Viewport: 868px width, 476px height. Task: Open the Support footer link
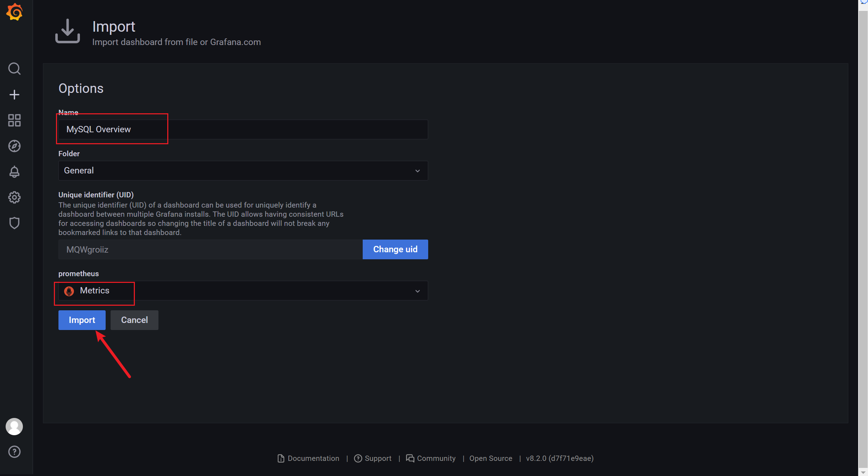(x=373, y=458)
